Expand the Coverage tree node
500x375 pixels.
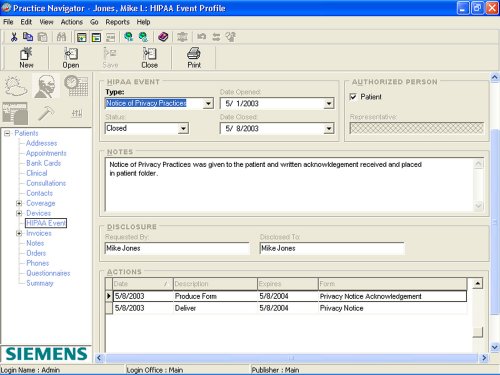tap(19, 203)
